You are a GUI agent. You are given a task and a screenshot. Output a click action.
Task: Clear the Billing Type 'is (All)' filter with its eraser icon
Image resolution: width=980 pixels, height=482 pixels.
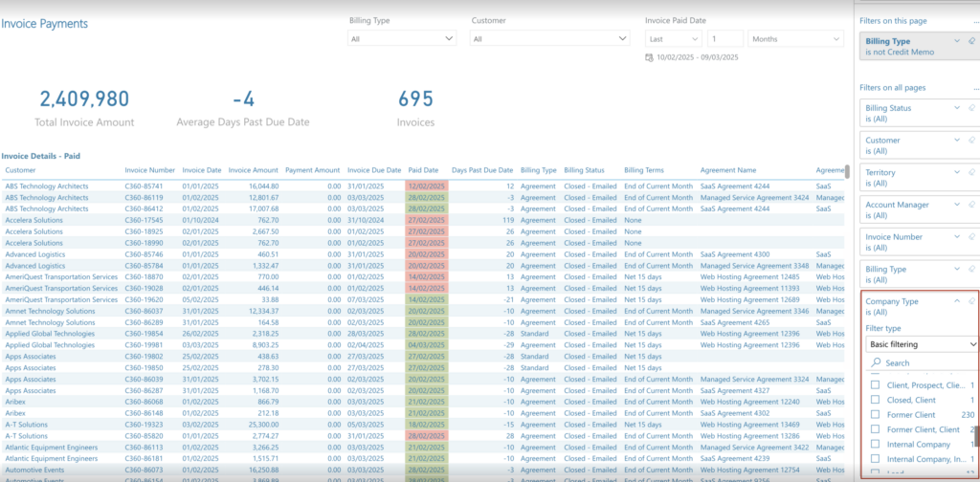coord(971,269)
